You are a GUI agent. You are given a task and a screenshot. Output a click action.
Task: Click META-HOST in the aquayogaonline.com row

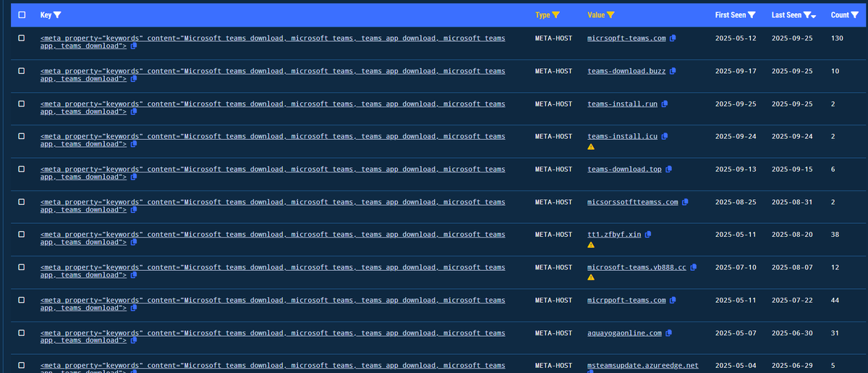click(553, 332)
